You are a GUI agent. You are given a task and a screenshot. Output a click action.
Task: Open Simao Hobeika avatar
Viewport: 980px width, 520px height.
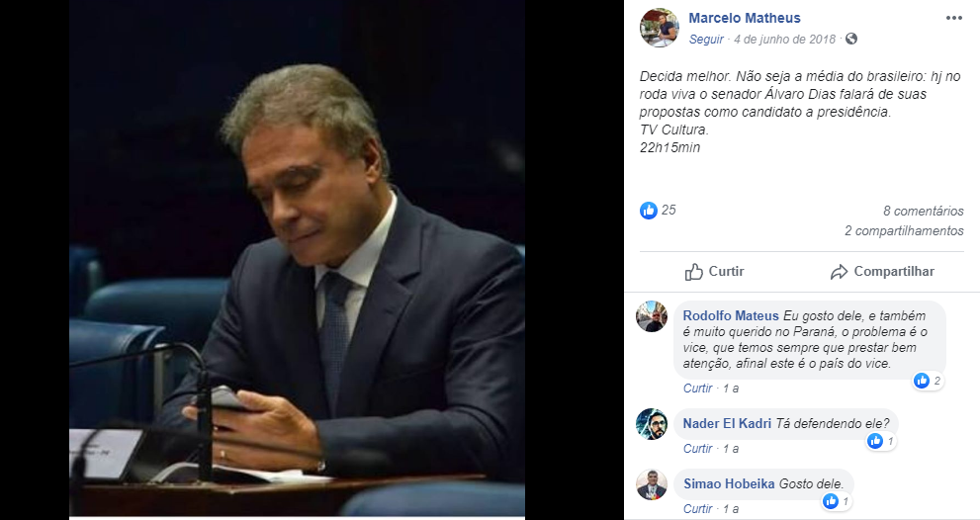point(652,484)
